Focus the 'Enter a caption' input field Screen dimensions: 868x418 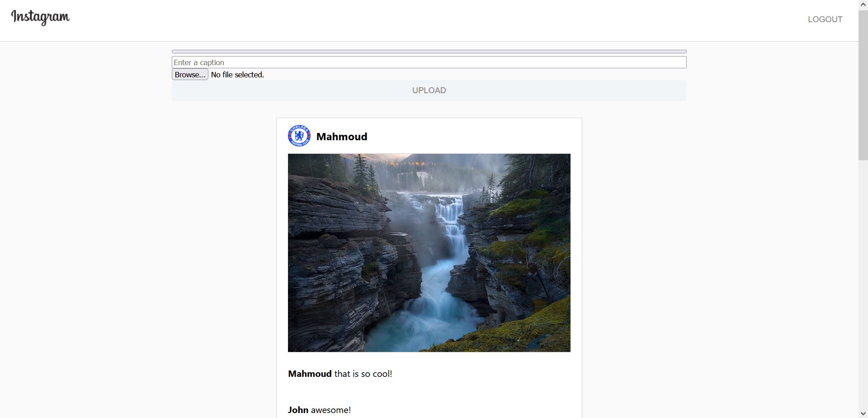(x=429, y=62)
